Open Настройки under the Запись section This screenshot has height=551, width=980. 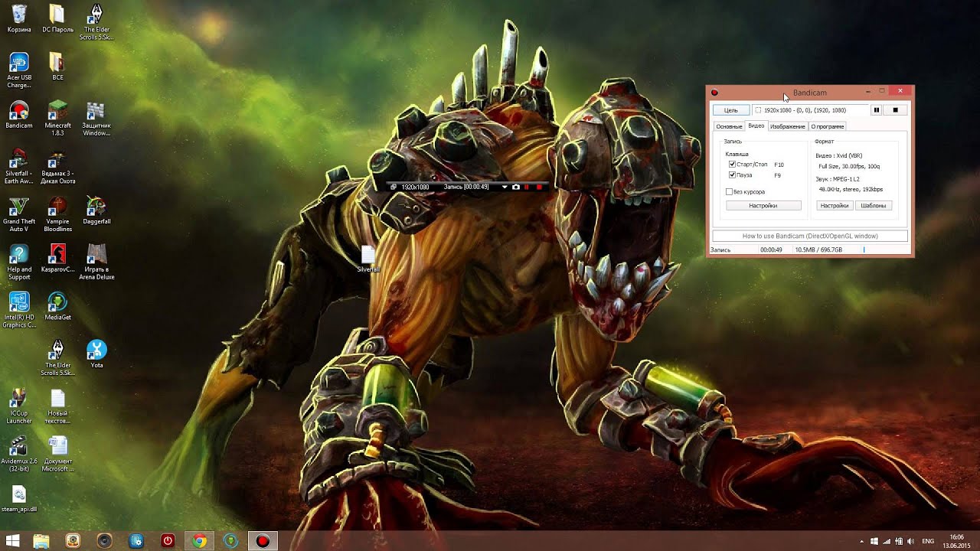point(763,205)
